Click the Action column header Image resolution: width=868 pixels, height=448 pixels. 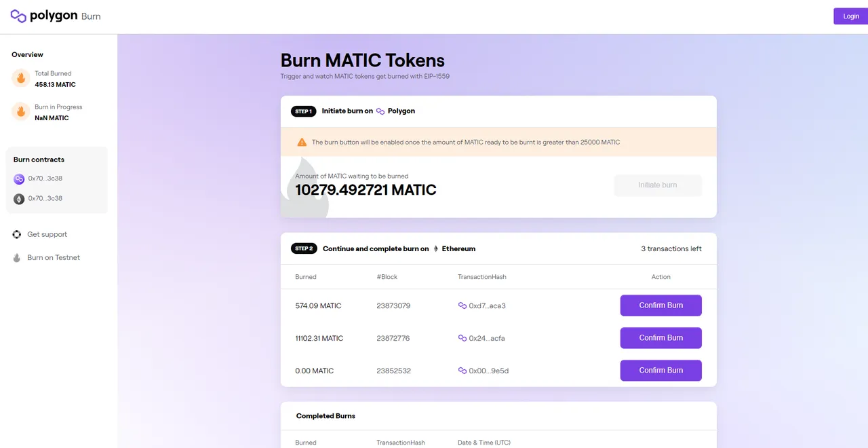tap(661, 277)
